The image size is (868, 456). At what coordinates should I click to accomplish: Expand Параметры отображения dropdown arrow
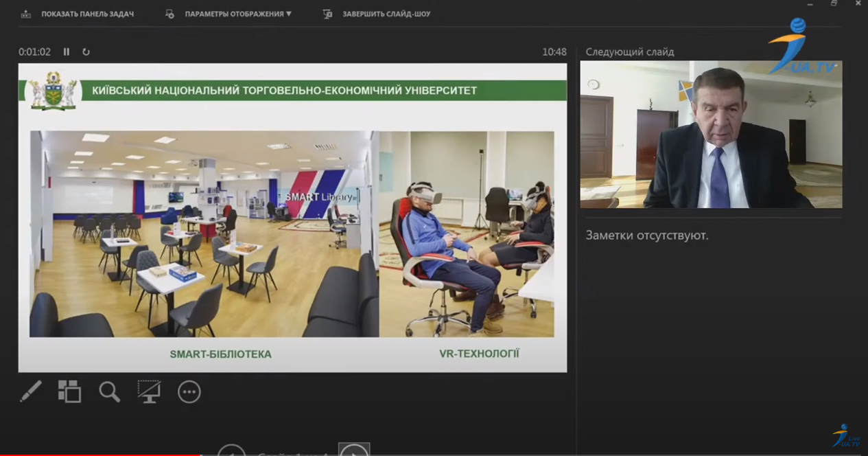pos(289,14)
